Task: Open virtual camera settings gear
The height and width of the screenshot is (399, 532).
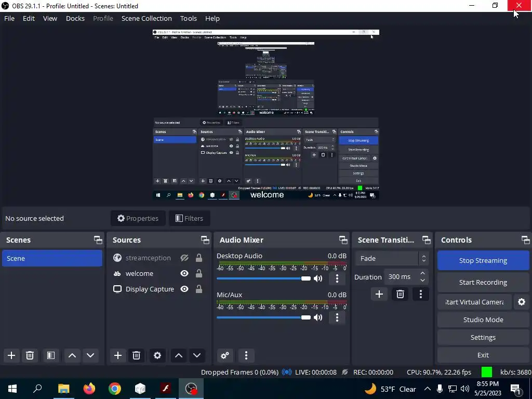Action: click(522, 302)
